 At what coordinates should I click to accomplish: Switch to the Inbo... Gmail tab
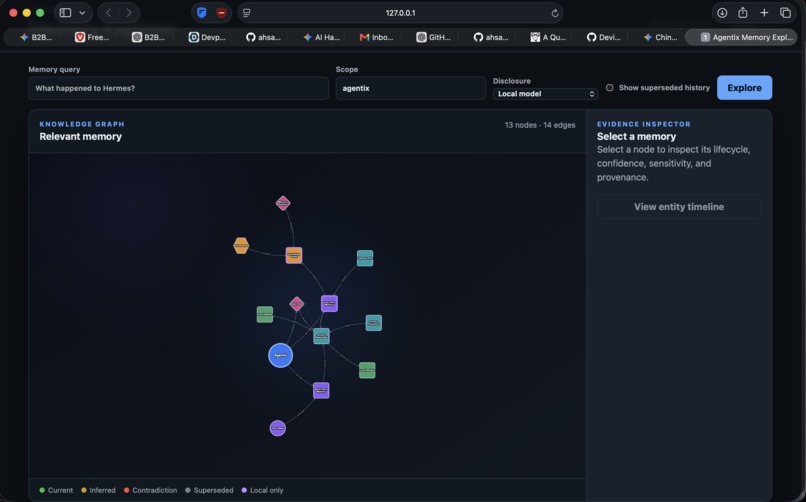click(x=377, y=37)
